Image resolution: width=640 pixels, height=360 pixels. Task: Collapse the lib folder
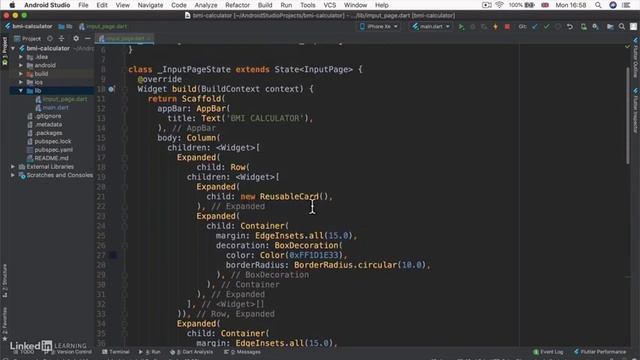click(x=21, y=91)
